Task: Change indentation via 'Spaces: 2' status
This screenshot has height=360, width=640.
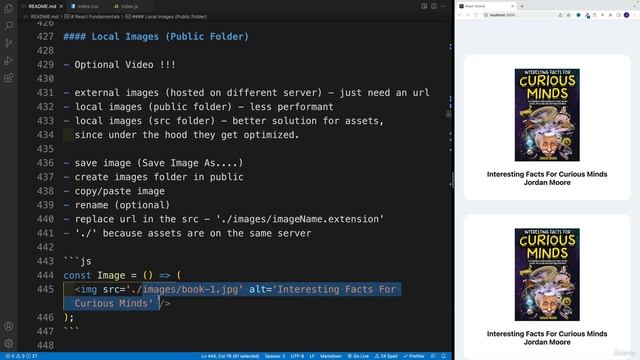Action: 275,356
